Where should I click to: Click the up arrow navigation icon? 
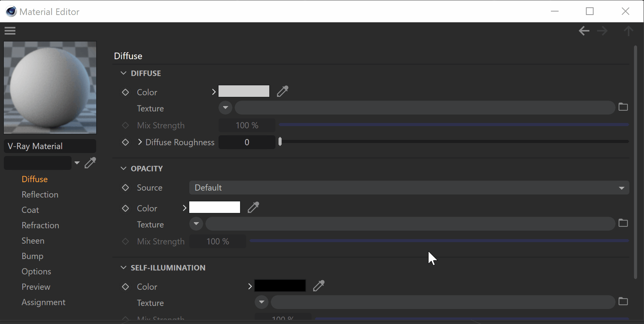point(628,31)
